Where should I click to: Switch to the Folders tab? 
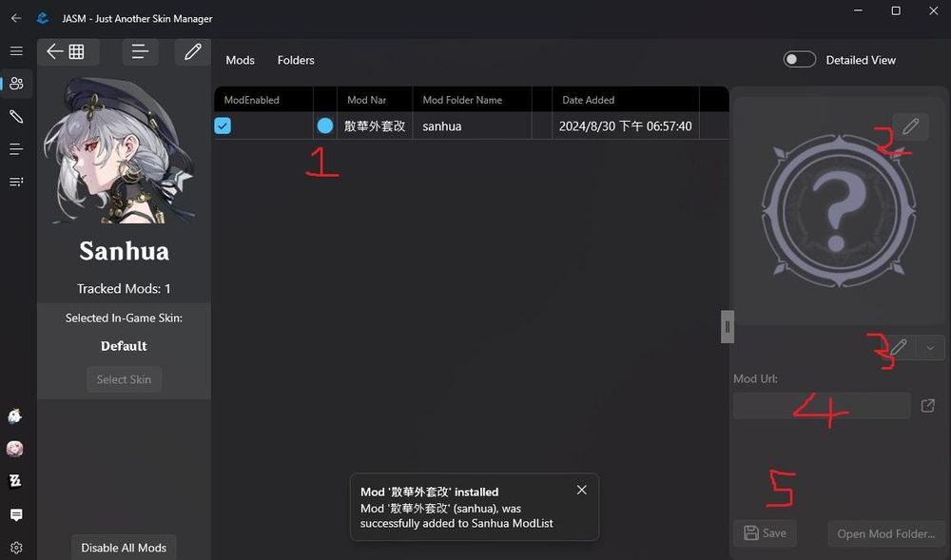pos(296,60)
